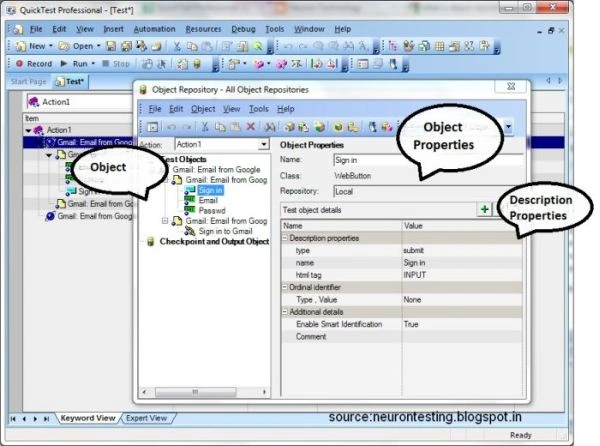Click the Find binoculars icon in main toolbar
This screenshot has width=600, height=446.
coord(348,46)
